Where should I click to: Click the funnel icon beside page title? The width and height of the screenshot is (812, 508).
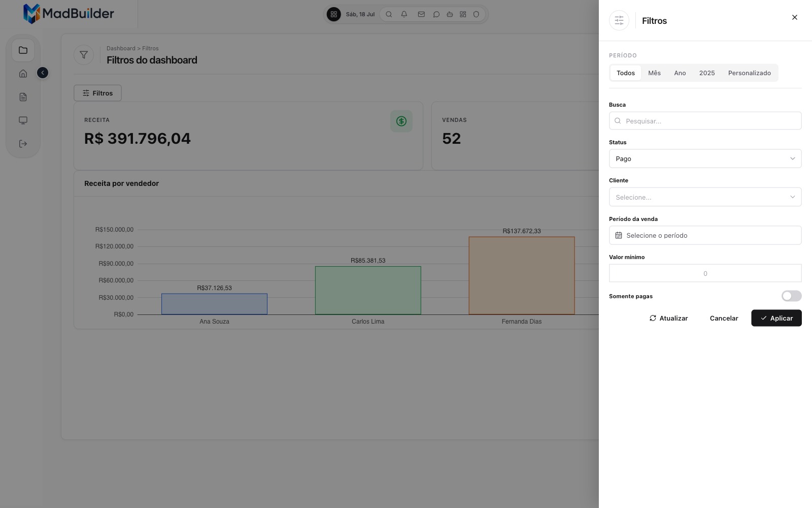84,55
